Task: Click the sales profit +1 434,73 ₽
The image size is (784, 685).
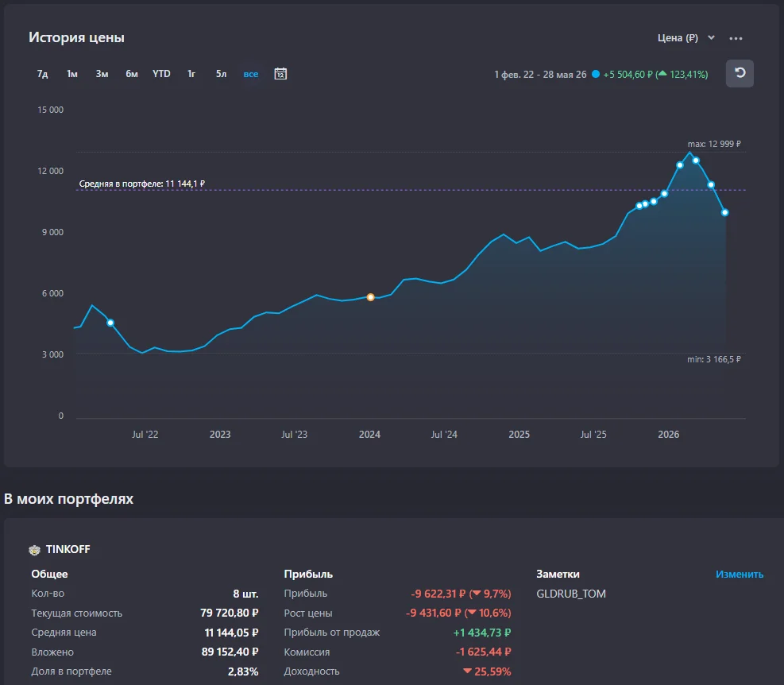Action: point(482,633)
